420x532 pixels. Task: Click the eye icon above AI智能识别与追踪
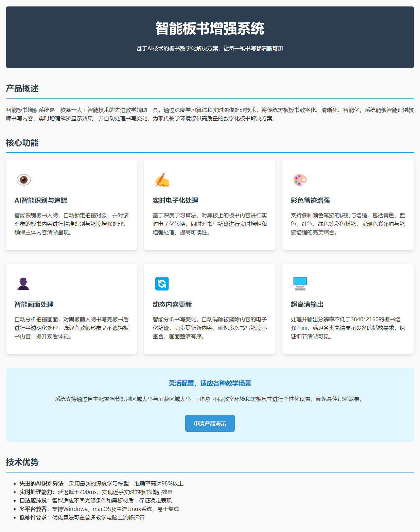[x=23, y=181]
